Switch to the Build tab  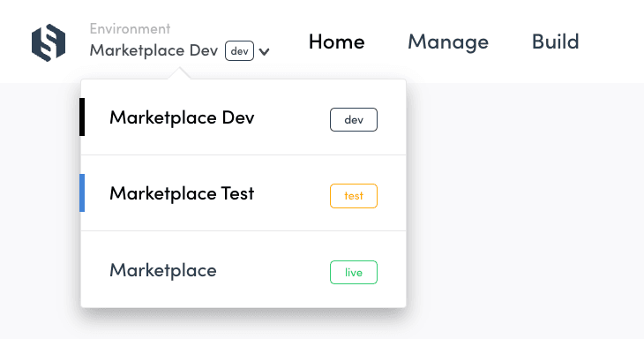555,41
